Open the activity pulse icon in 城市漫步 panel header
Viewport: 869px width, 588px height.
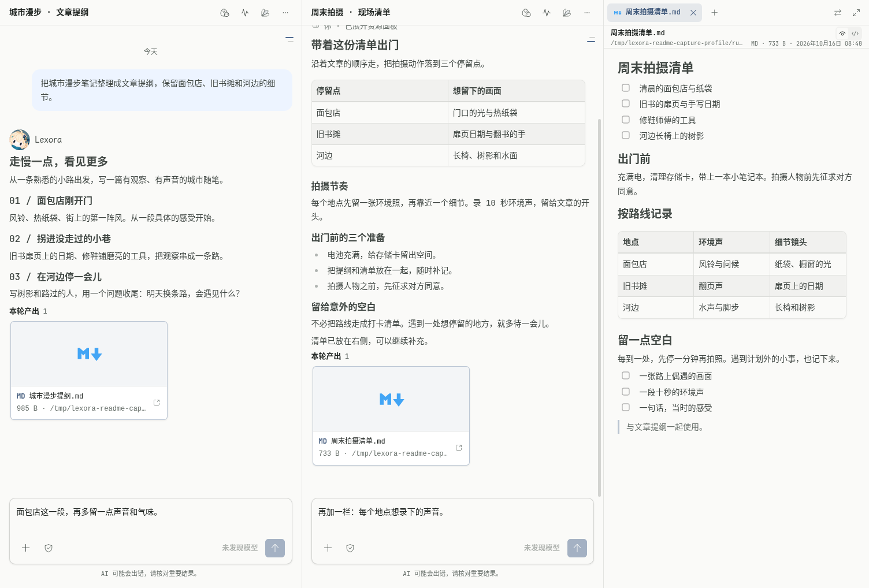coord(245,13)
